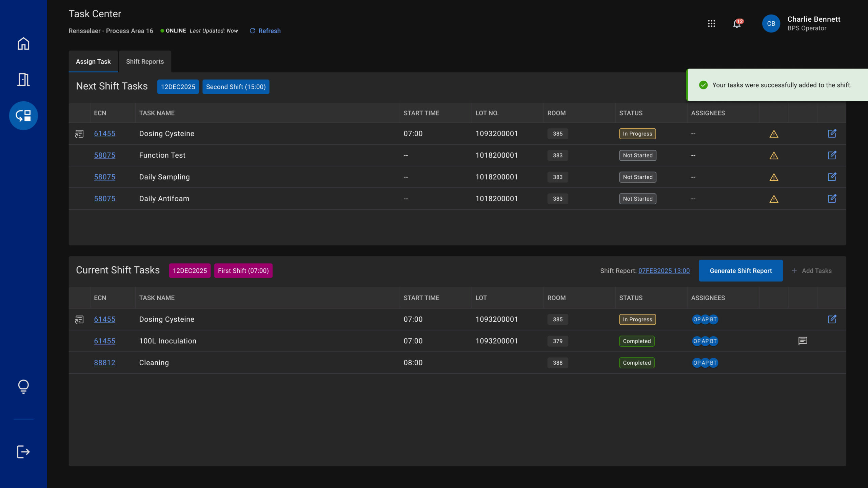Open the notifications bell

tap(737, 24)
